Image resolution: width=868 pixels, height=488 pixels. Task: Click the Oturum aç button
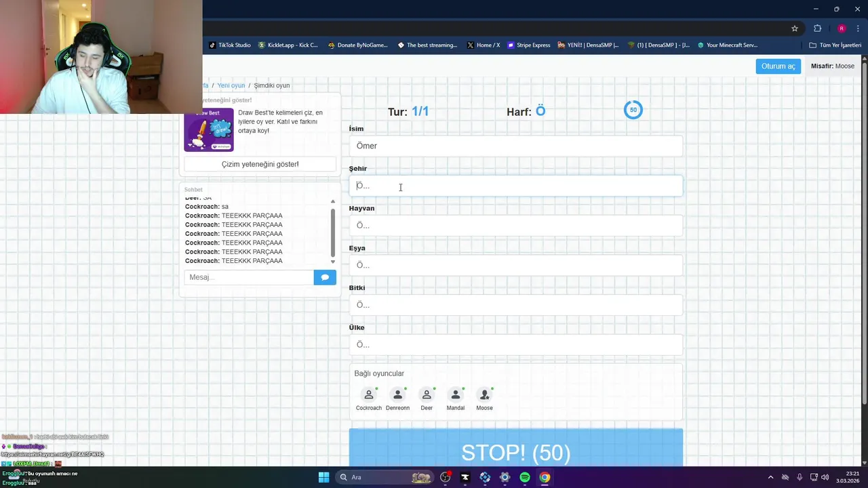click(778, 66)
